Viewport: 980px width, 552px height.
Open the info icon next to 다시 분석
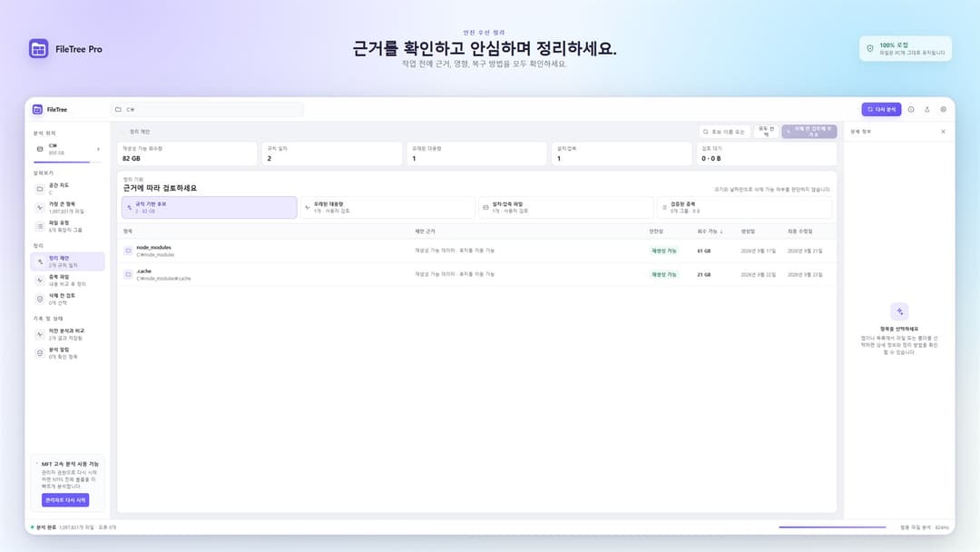coord(911,109)
